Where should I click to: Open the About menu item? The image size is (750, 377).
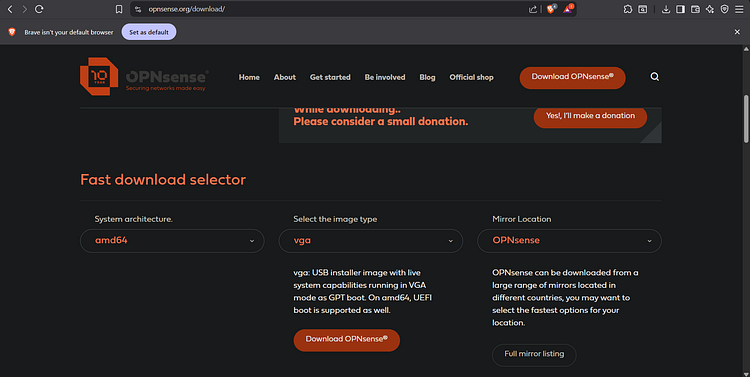285,77
